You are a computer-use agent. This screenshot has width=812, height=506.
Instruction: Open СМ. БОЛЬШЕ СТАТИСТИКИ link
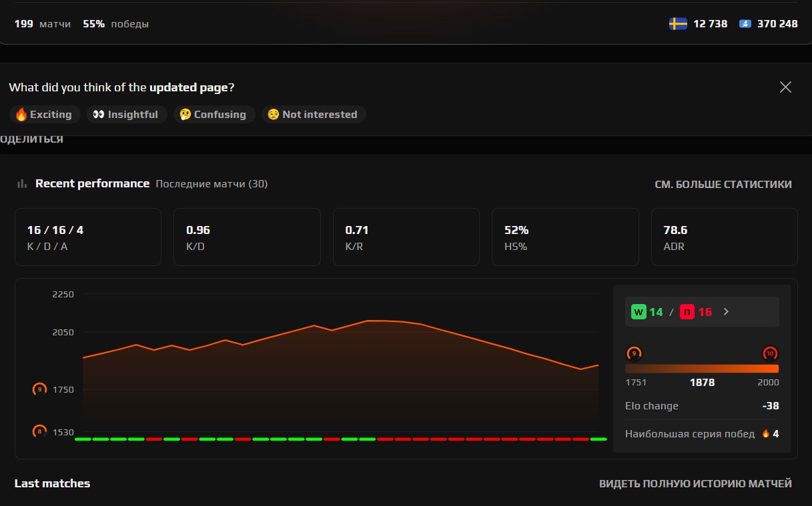tap(723, 184)
